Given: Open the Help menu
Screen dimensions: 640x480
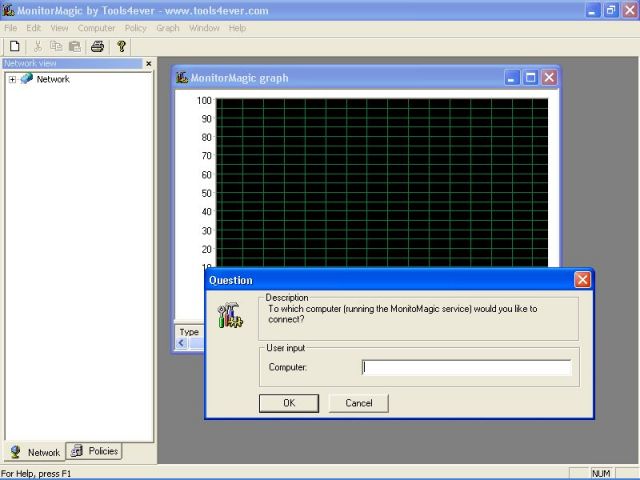Looking at the screenshot, I should point(237,28).
